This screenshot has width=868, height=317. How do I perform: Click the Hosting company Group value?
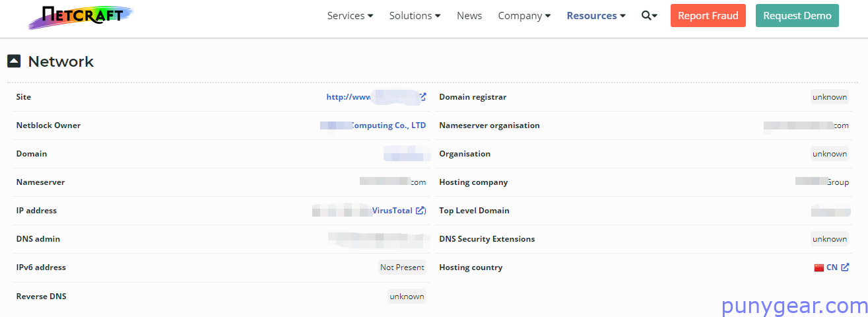point(838,182)
